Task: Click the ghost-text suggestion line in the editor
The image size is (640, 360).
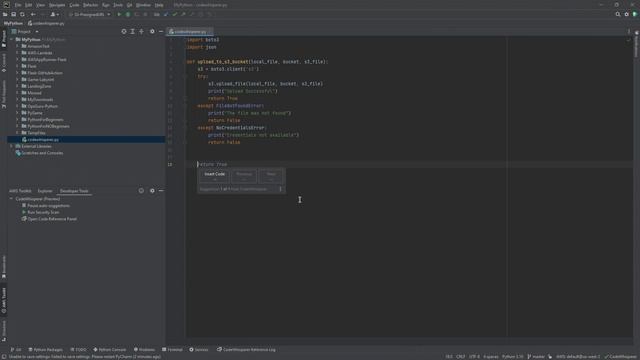Action: [212, 164]
